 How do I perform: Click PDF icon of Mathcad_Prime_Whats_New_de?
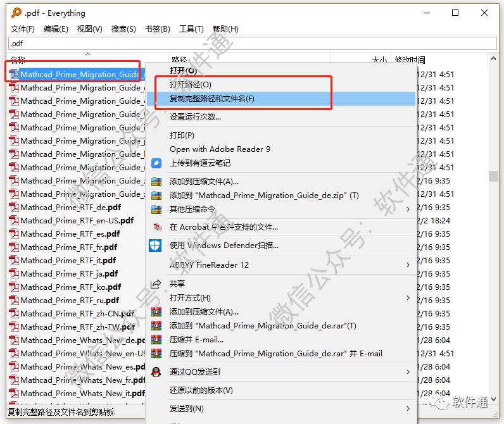14,340
